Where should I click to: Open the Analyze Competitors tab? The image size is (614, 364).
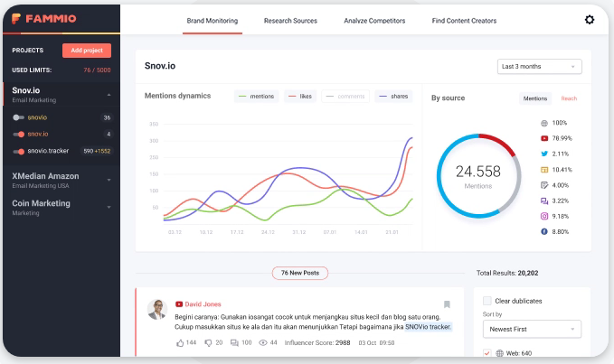click(x=374, y=21)
